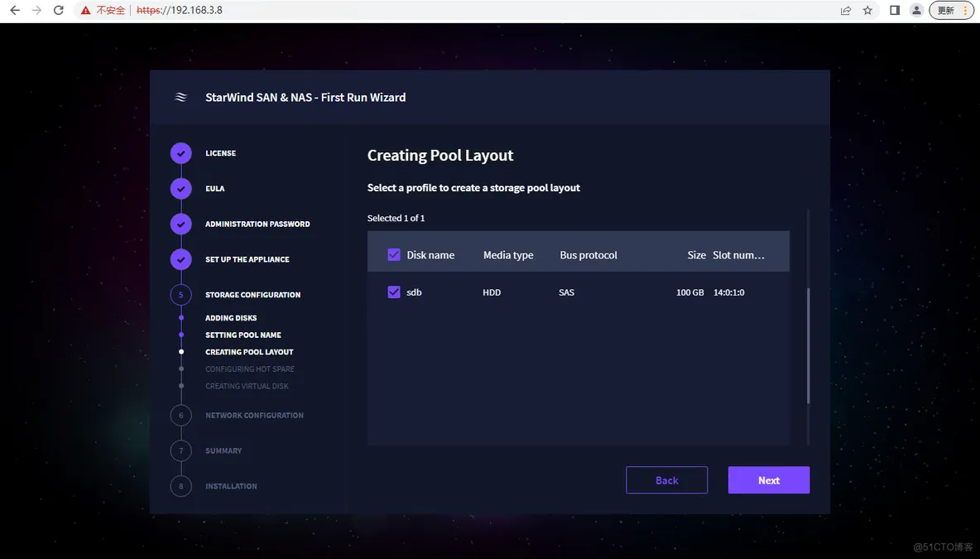Click the browser update button
Image resolution: width=980 pixels, height=559 pixels.
pyautogui.click(x=951, y=10)
